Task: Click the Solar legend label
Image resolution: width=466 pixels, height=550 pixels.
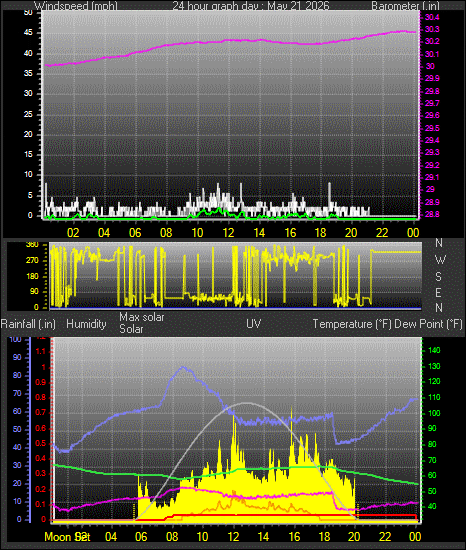Action: 131,329
